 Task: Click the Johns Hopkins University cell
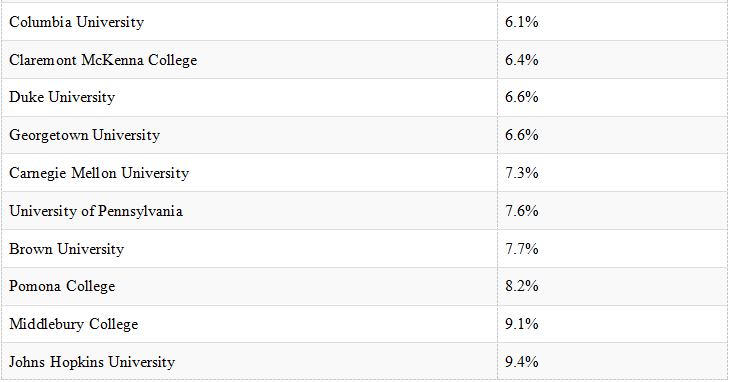(x=250, y=362)
